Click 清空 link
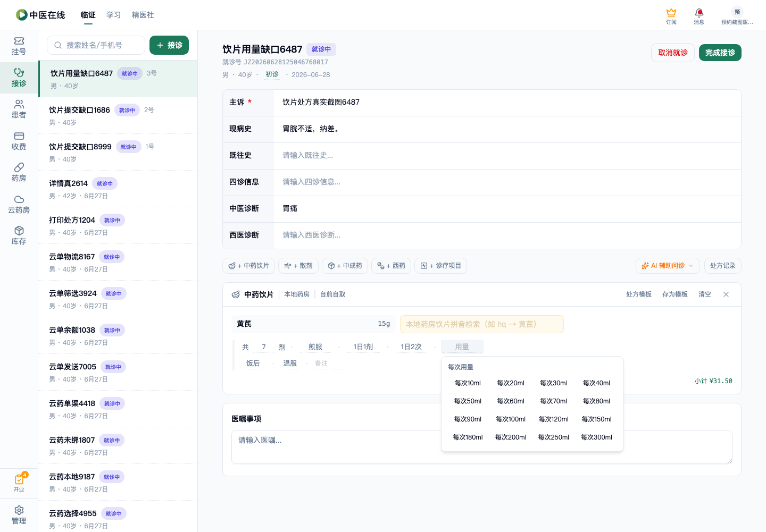The image size is (766, 532). 705,294
